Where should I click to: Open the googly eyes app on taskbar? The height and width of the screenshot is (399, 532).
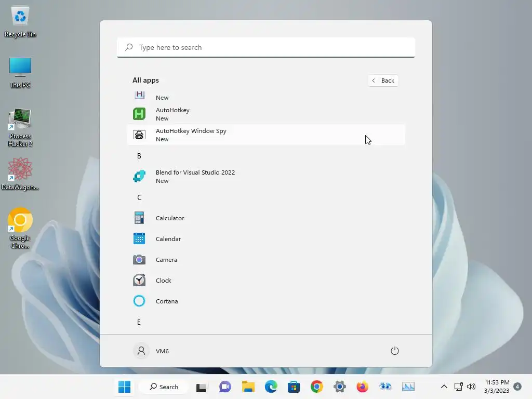[x=385, y=387]
